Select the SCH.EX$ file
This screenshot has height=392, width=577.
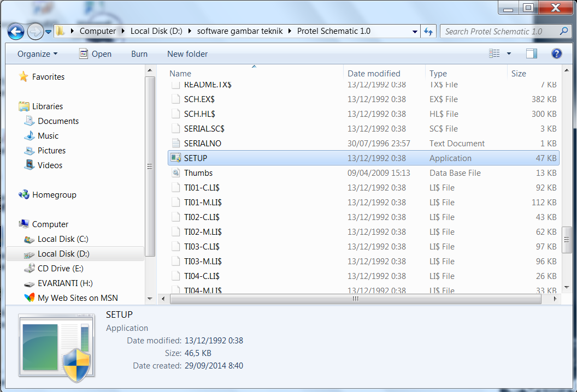coord(363,99)
